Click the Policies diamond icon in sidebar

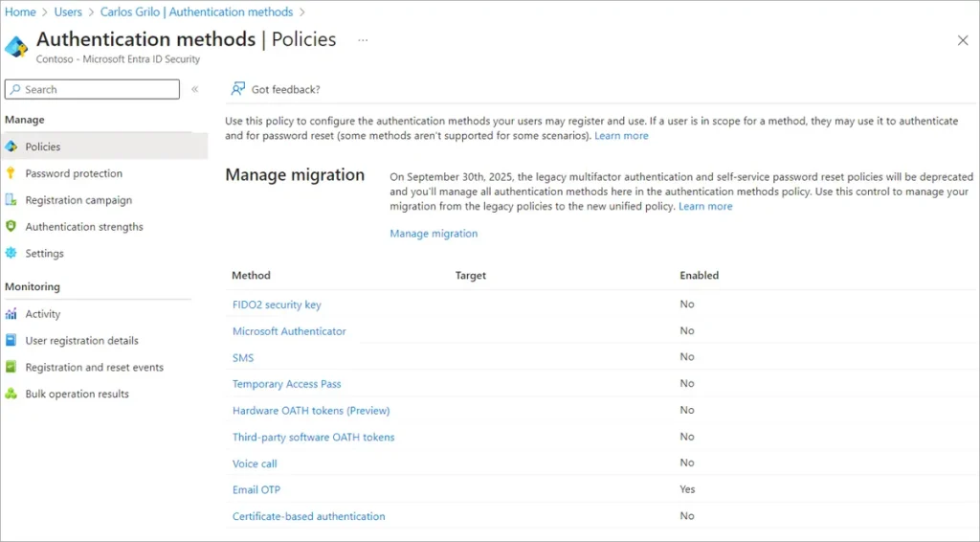click(11, 147)
